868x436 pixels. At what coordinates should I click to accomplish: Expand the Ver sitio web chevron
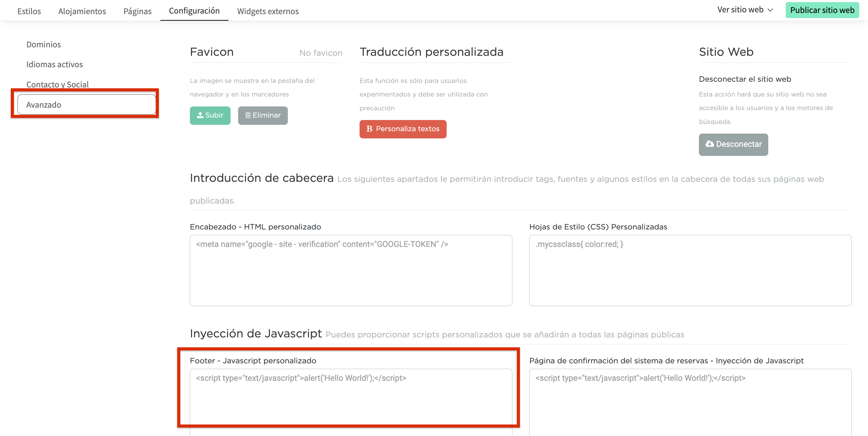[770, 10]
